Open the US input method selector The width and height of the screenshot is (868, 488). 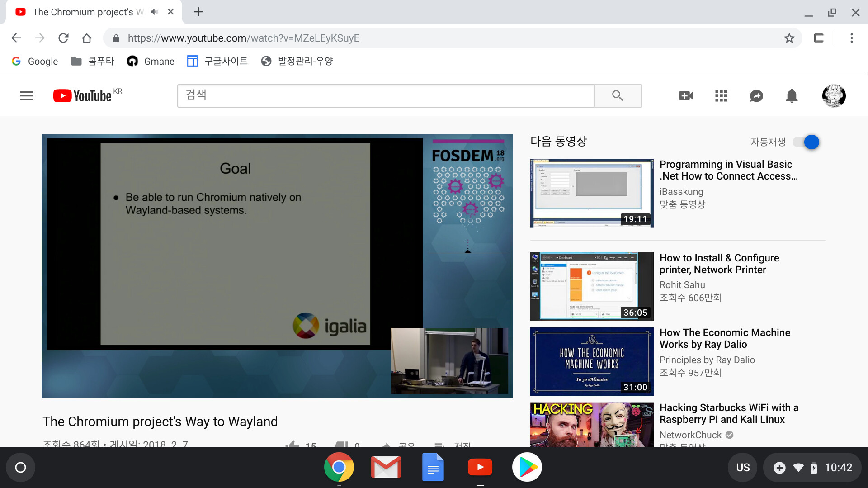click(743, 467)
